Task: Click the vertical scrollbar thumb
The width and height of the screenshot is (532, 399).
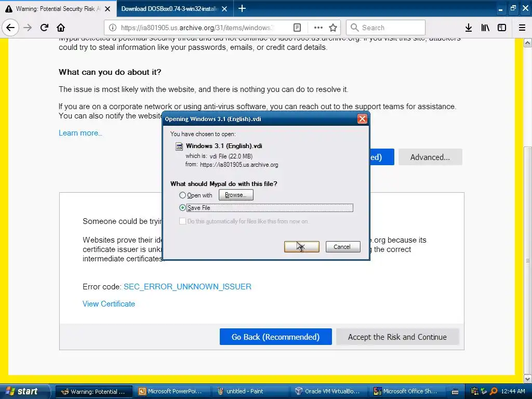Action: click(528, 260)
